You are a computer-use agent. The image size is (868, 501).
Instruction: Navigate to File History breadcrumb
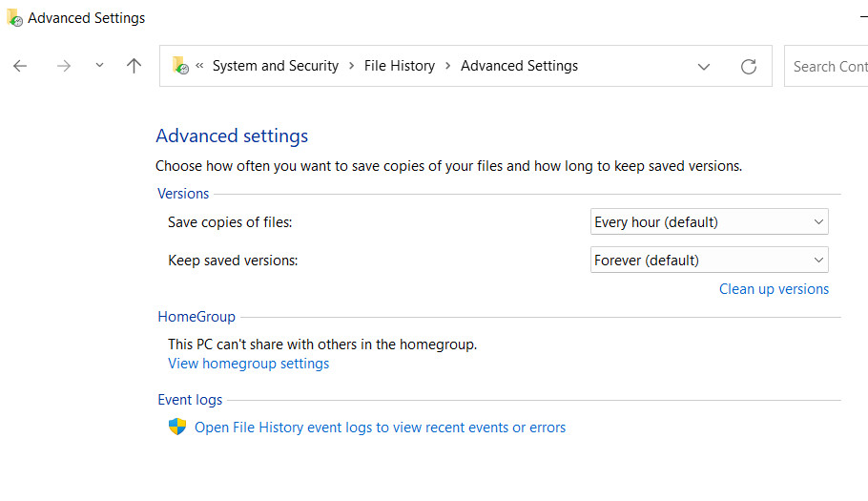(400, 66)
